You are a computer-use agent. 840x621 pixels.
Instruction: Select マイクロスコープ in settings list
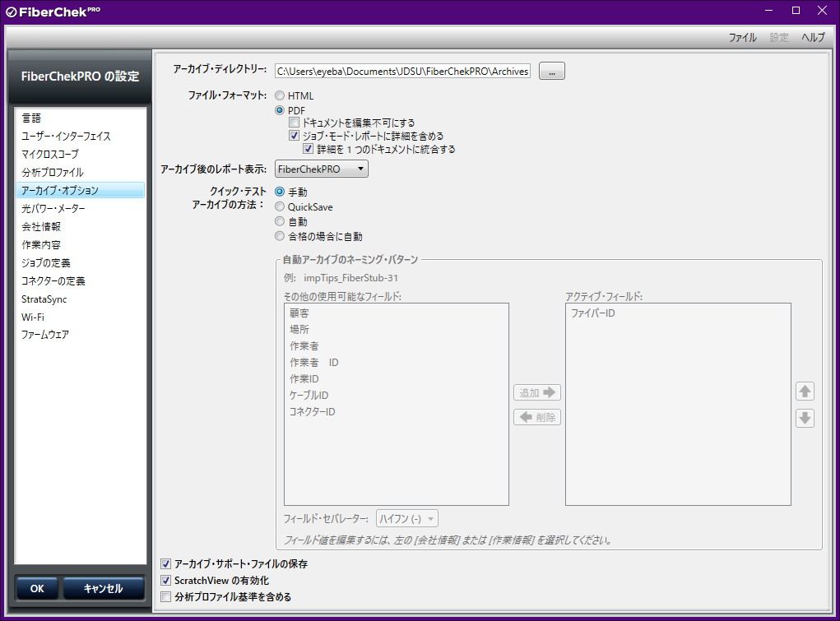coord(81,155)
